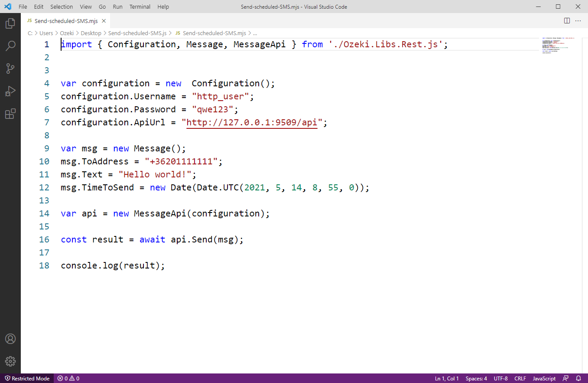Select the Send-scheduled-SMS.mjs editor tab
The image size is (588, 383).
pyautogui.click(x=66, y=21)
